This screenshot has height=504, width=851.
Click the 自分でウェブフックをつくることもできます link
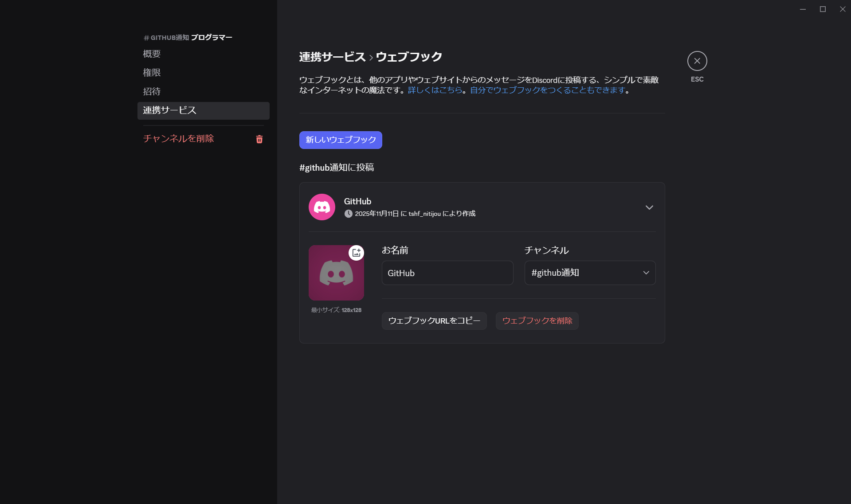[x=546, y=90]
